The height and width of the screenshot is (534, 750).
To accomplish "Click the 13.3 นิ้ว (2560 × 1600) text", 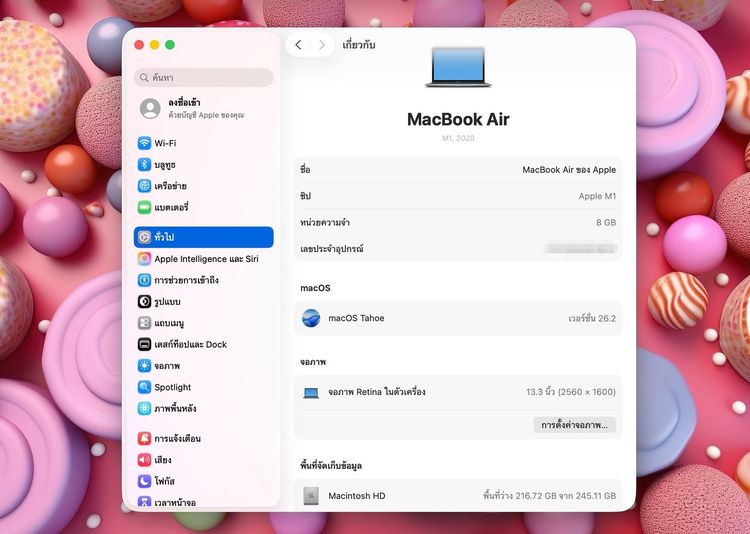I will click(571, 392).
